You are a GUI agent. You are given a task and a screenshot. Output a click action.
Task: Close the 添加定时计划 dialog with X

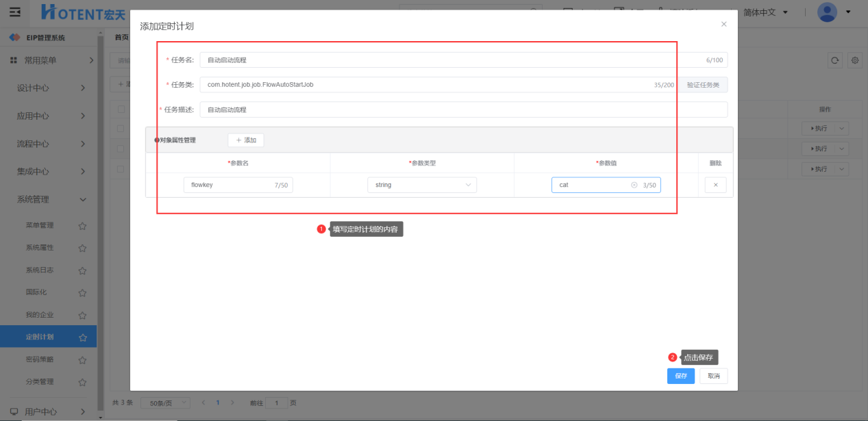pos(724,24)
